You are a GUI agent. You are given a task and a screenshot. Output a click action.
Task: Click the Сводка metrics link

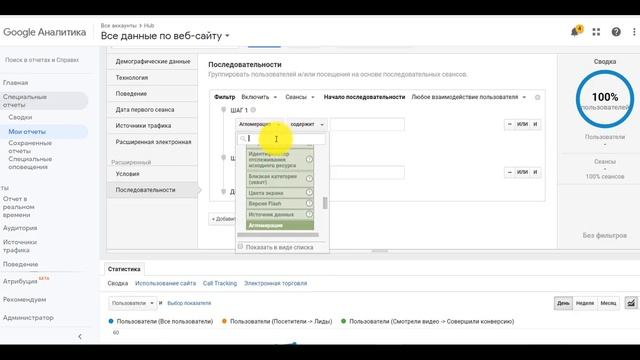pyautogui.click(x=118, y=283)
